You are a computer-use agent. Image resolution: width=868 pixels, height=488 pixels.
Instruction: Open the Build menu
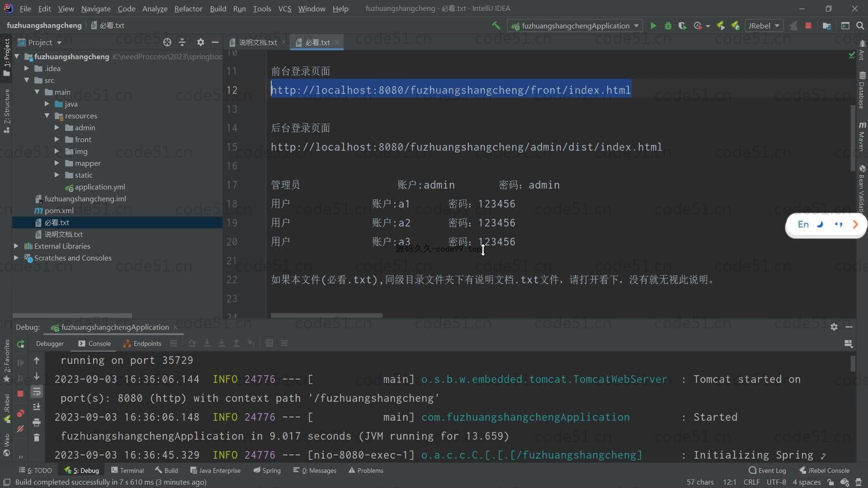[218, 9]
